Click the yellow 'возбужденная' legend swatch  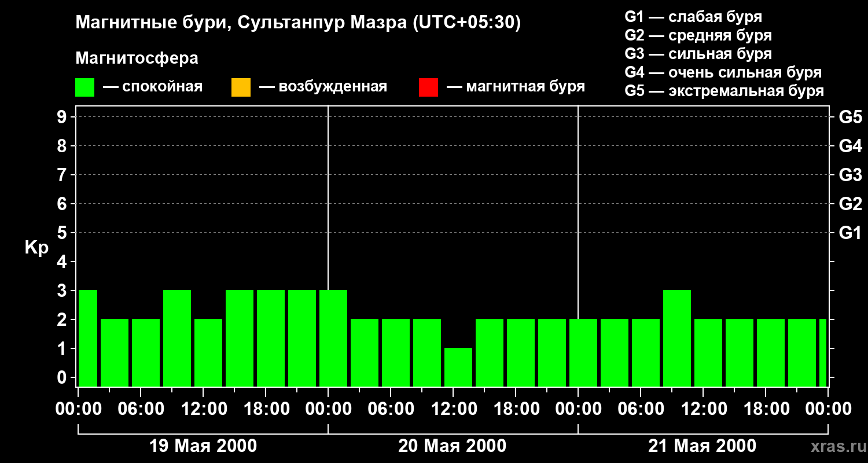[241, 87]
